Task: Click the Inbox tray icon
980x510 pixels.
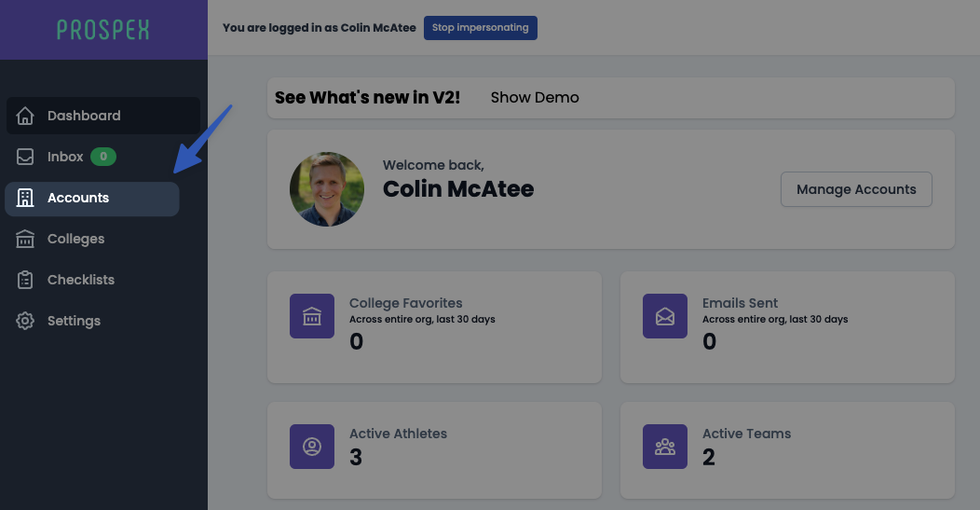Action: (25, 157)
